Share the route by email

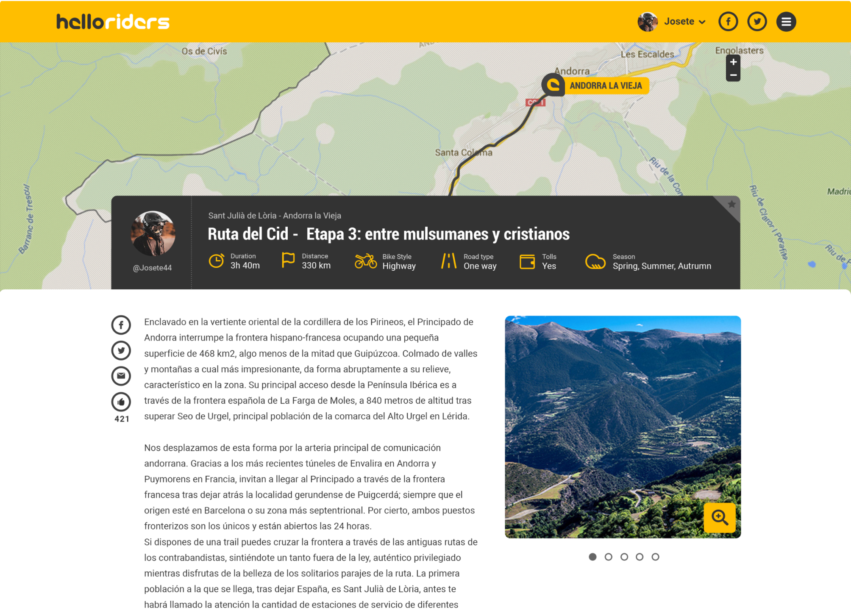121,376
